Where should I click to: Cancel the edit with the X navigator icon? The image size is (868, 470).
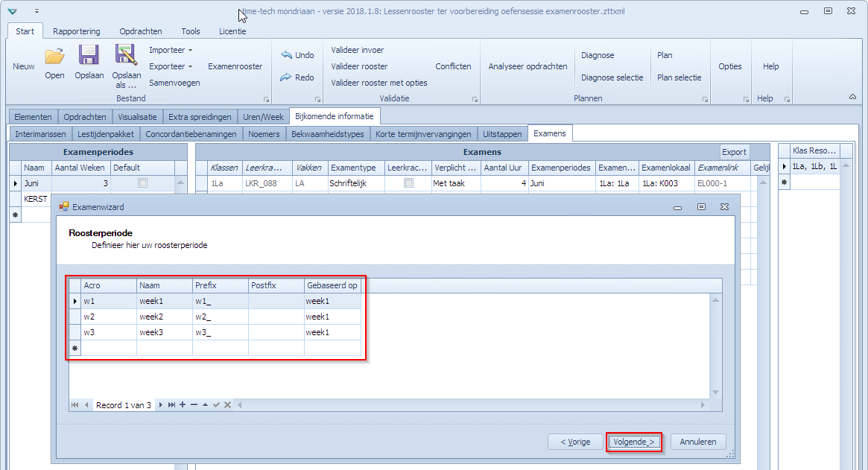coord(227,404)
